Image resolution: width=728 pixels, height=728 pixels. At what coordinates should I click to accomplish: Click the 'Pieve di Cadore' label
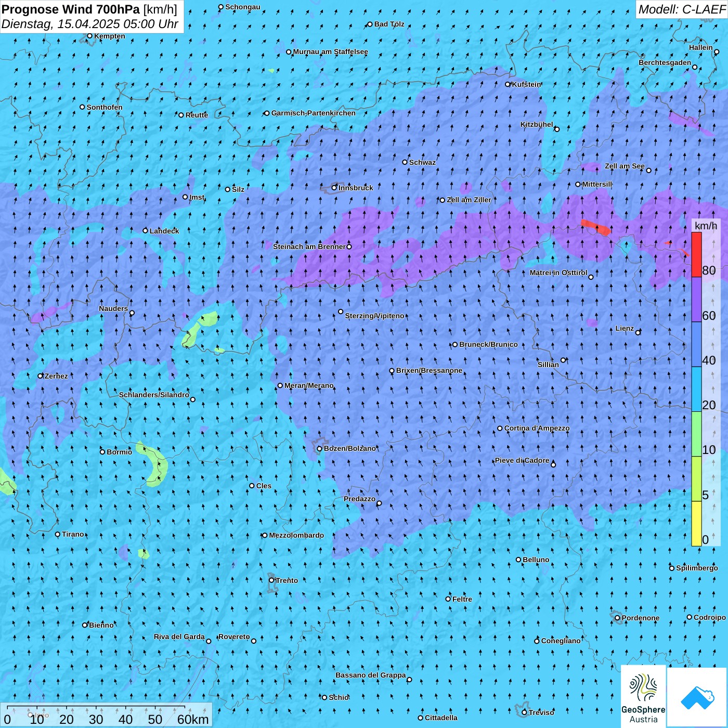522,460
